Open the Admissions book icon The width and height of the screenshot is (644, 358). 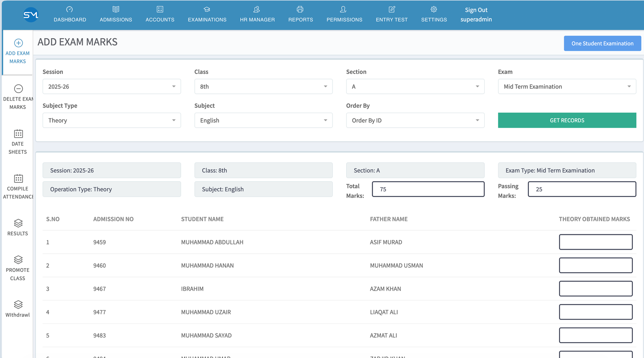pyautogui.click(x=116, y=9)
